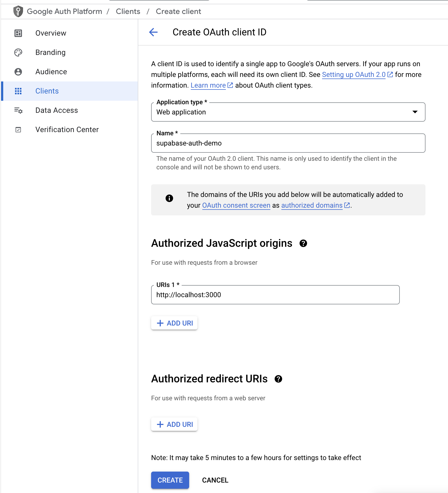
Task: Click external-link icon after authorized domains
Action: click(x=347, y=205)
